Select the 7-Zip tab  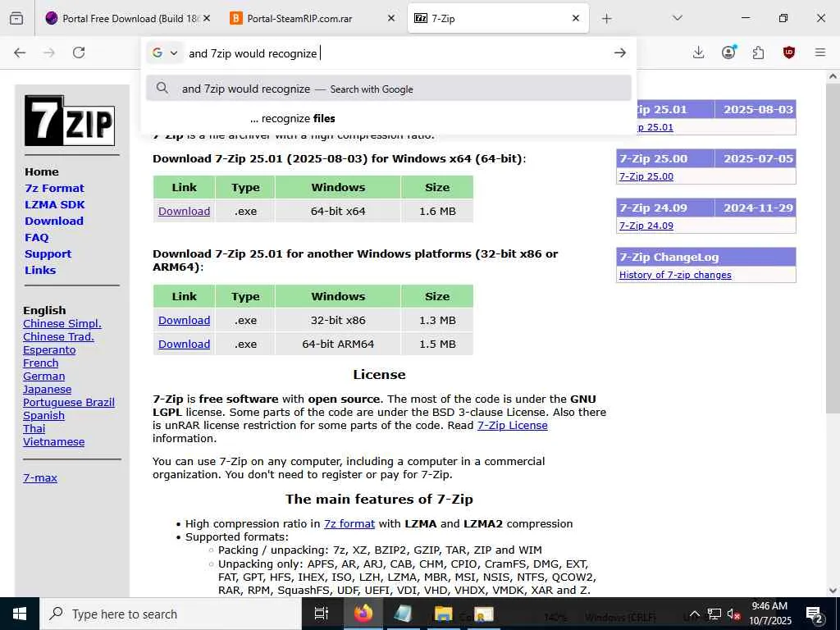497,18
